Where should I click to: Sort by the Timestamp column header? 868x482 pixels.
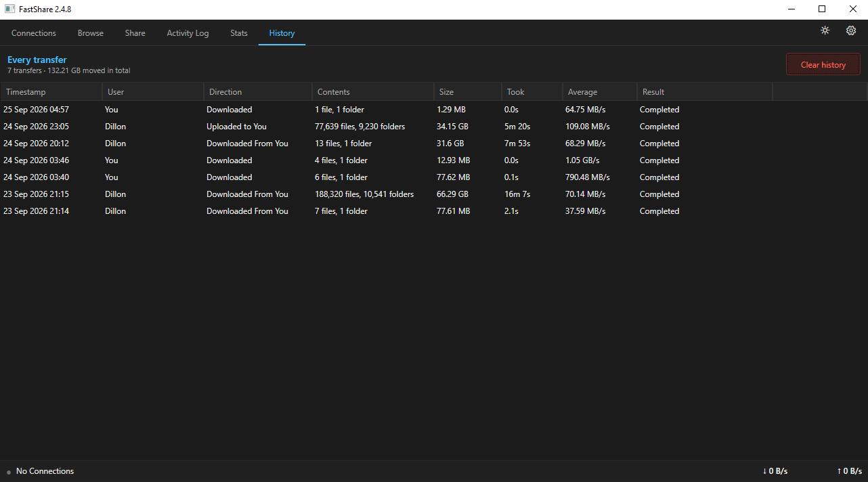click(51, 92)
